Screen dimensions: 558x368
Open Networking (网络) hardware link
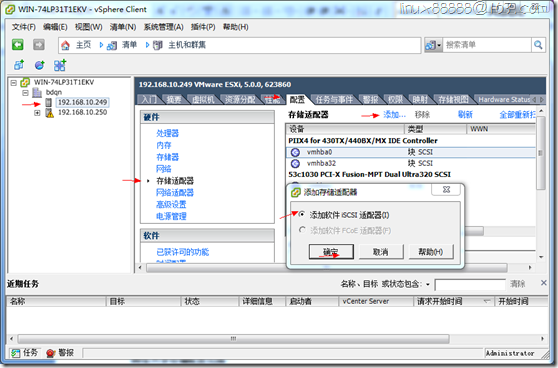[163, 169]
